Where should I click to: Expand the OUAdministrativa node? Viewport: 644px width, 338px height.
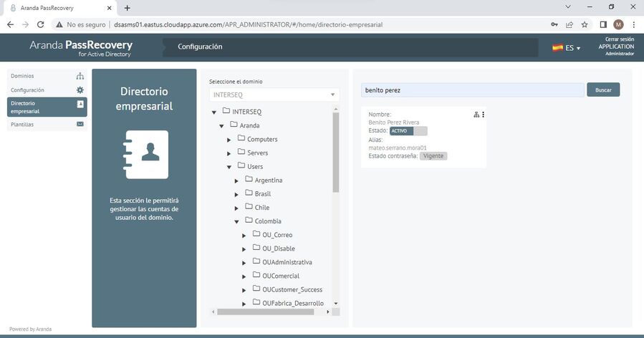click(244, 262)
